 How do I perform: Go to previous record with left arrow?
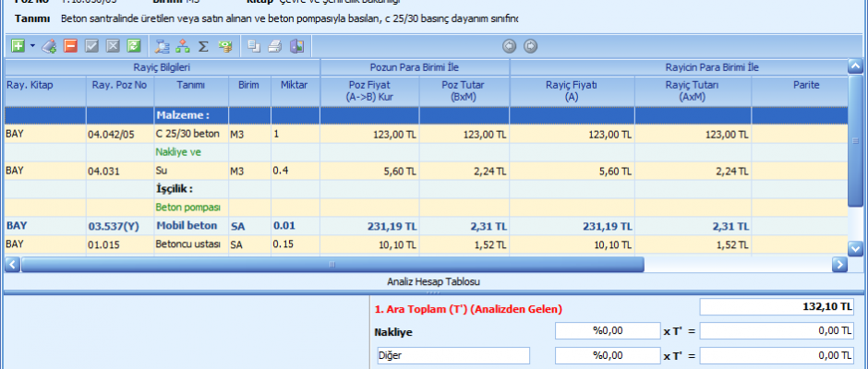(x=509, y=45)
